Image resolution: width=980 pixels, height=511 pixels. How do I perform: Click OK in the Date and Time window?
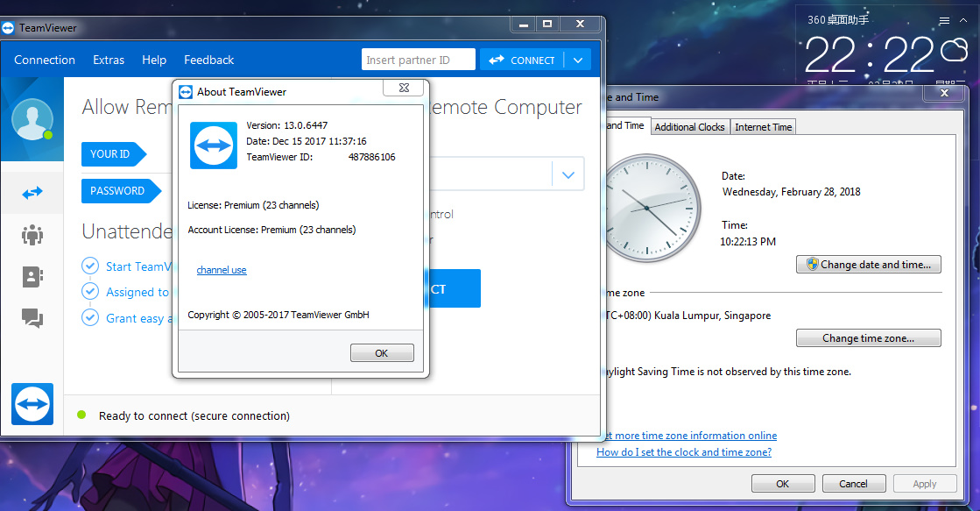(782, 484)
